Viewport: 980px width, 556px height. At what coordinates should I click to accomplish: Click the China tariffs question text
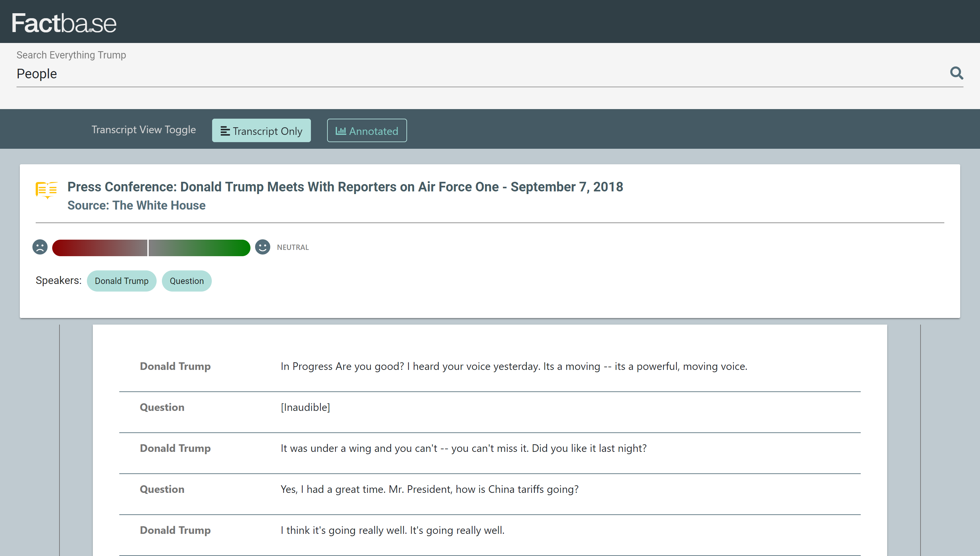430,489
